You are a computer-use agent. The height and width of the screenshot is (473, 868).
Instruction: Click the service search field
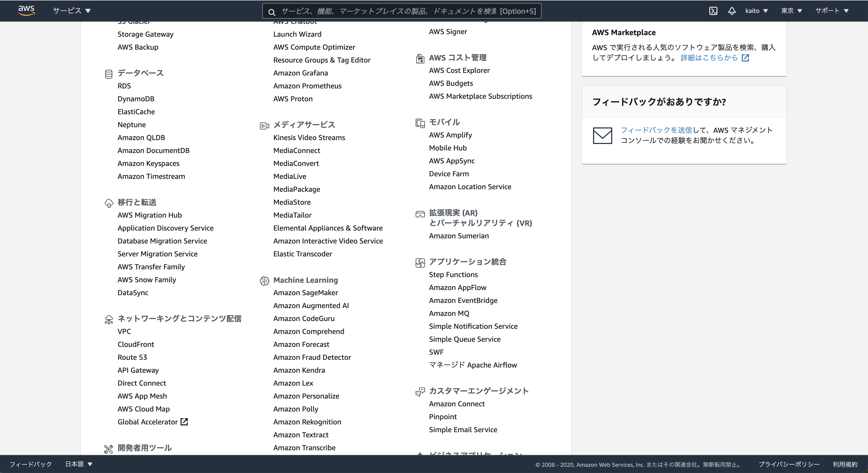pyautogui.click(x=402, y=11)
